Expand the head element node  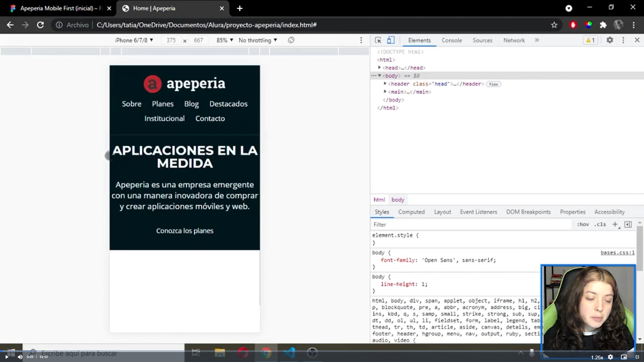coord(379,68)
